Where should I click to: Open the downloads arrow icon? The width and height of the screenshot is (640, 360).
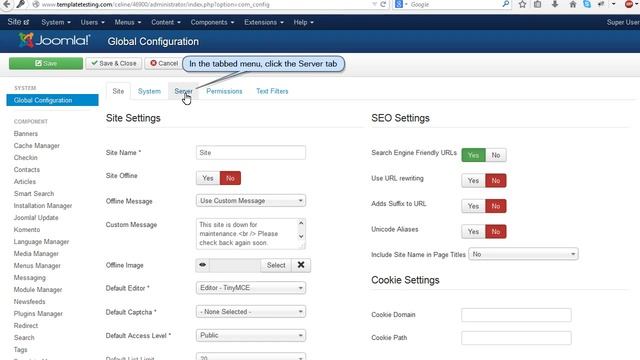555,4
